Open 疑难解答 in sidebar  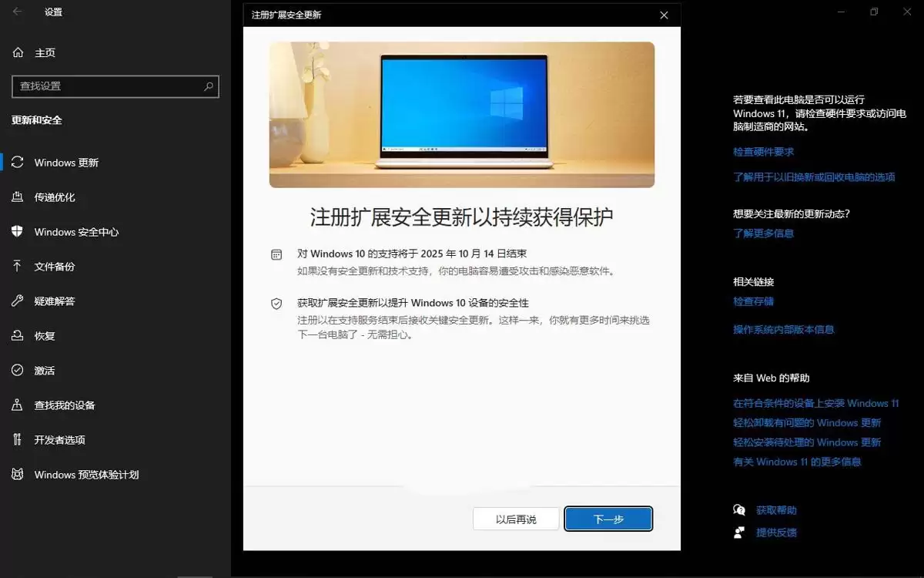pyautogui.click(x=115, y=301)
